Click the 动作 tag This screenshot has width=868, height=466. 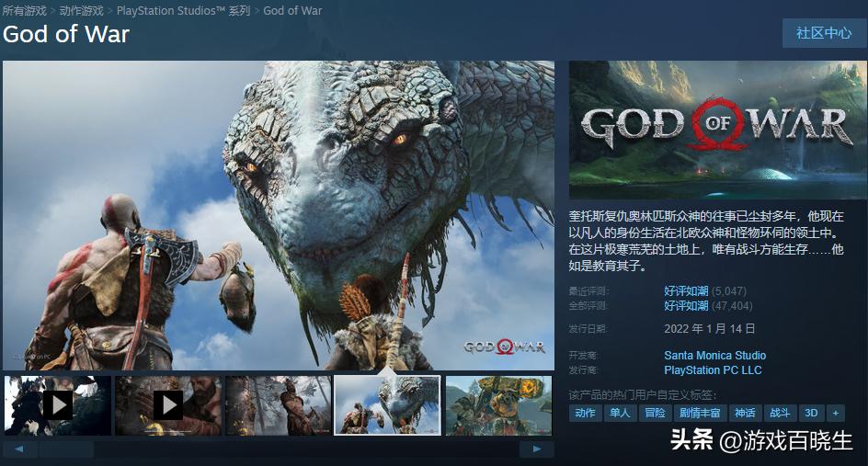585,413
